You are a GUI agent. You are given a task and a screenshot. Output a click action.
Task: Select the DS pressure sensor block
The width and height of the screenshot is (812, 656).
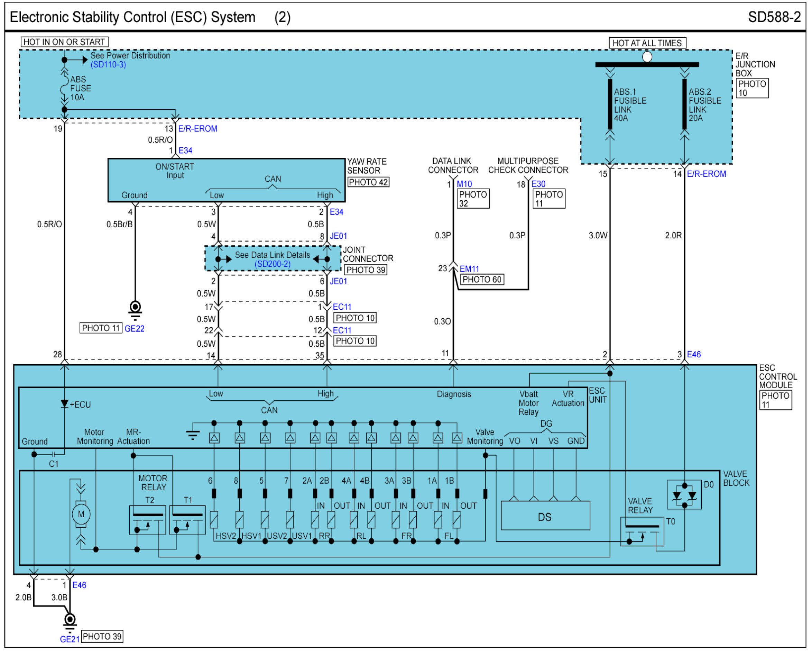point(546,516)
